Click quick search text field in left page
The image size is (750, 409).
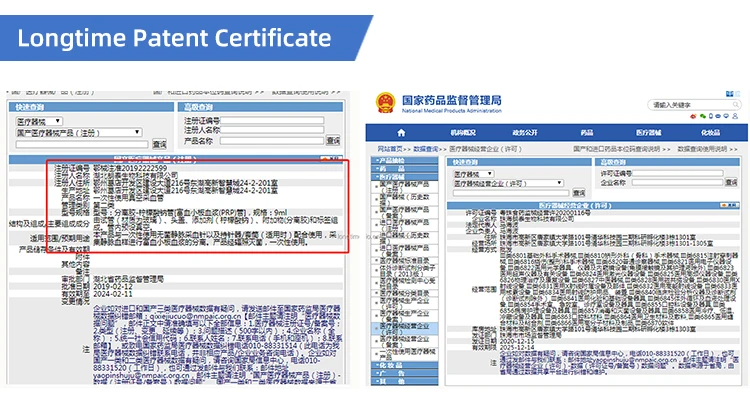82,144
